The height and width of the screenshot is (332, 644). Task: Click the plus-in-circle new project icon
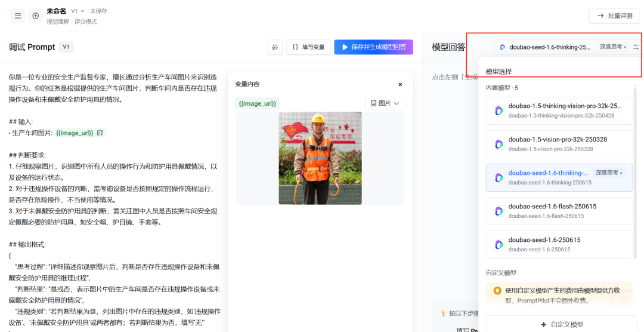[x=35, y=16]
